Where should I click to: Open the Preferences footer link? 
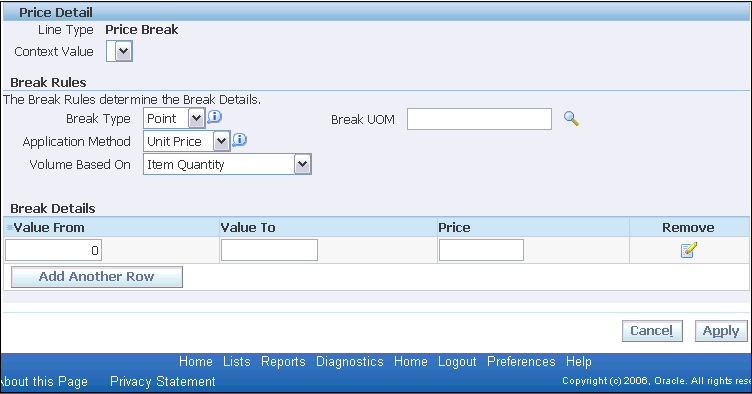click(x=521, y=361)
